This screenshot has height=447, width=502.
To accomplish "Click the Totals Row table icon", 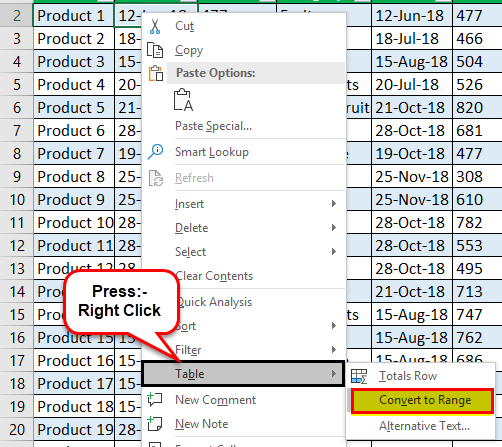I will point(359,376).
